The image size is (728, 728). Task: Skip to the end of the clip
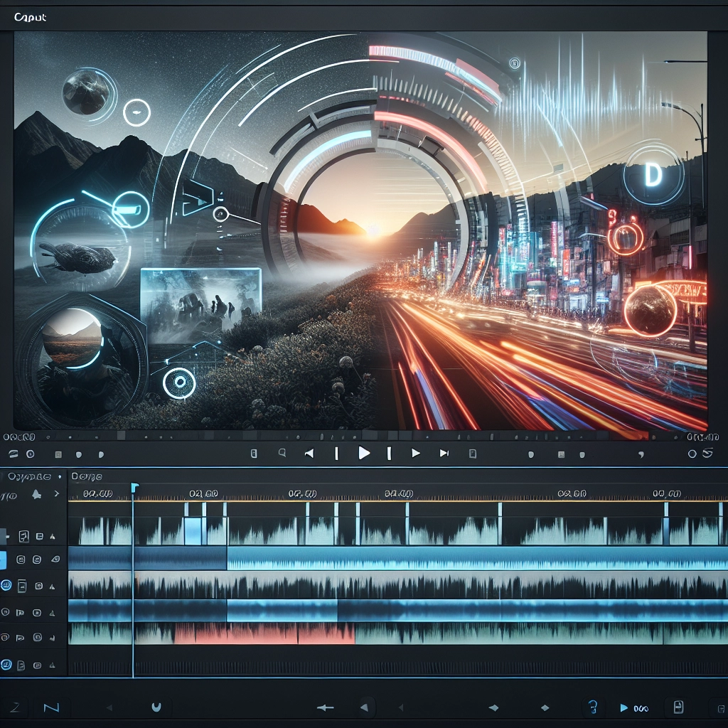[x=444, y=453]
